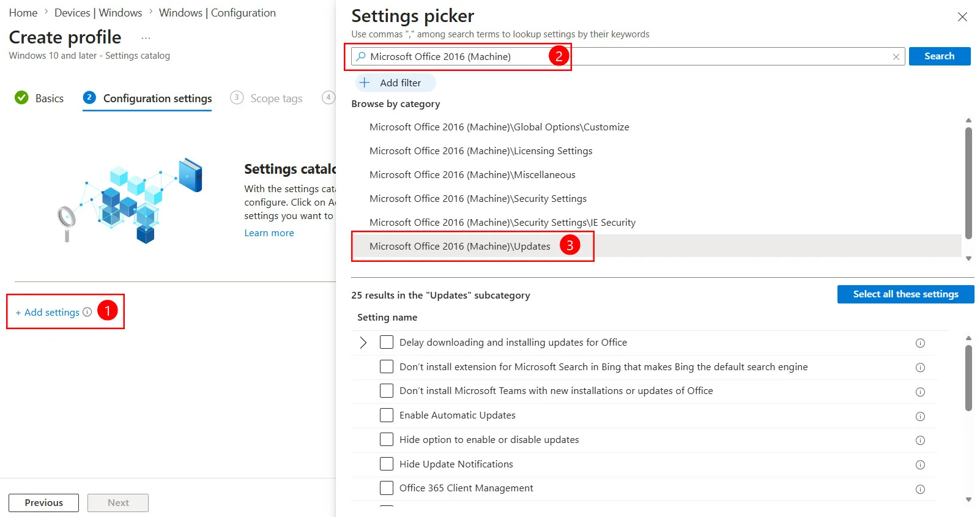
Task: Check Don't install Bing search extension setting
Action: click(x=387, y=366)
